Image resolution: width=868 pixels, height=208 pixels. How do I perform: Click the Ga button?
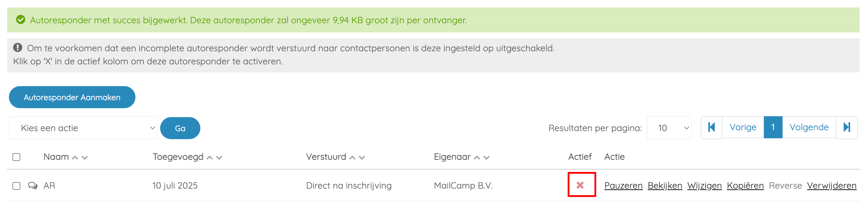(180, 128)
